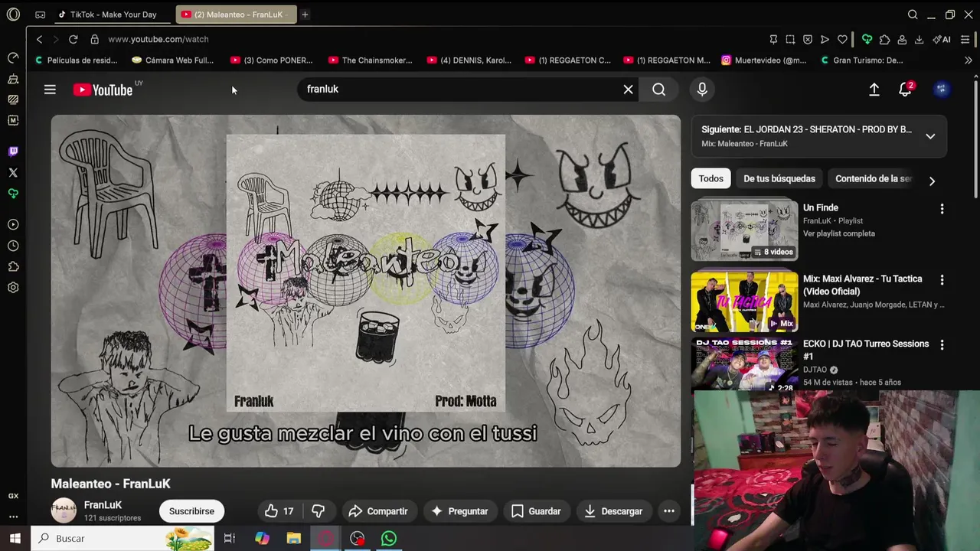Show more bookmarks with double chevron
The image size is (980, 551).
click(x=969, y=60)
